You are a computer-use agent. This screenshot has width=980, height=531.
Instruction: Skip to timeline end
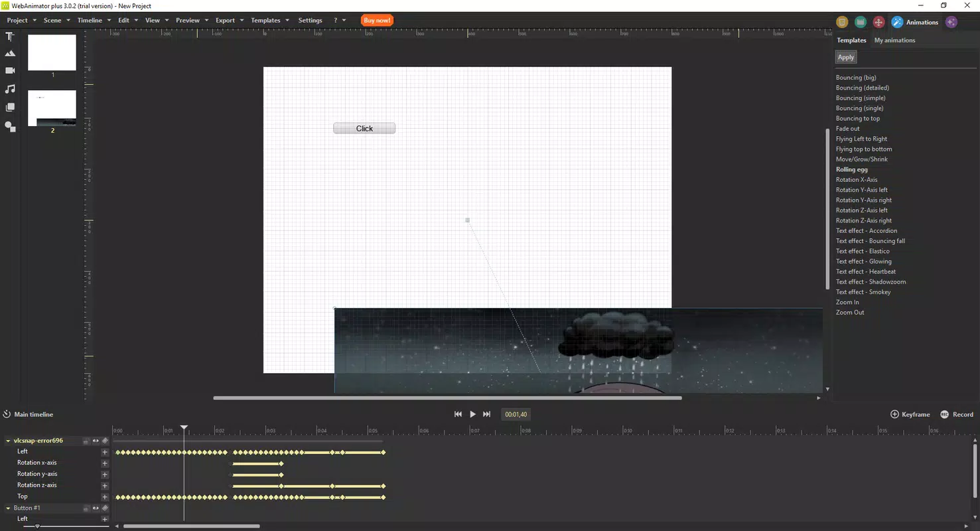(487, 414)
